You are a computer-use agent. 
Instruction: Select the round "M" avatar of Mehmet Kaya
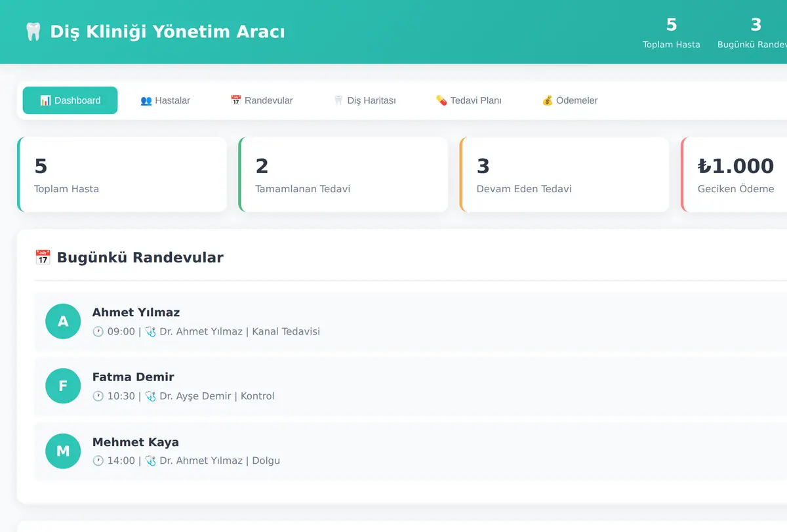click(63, 451)
